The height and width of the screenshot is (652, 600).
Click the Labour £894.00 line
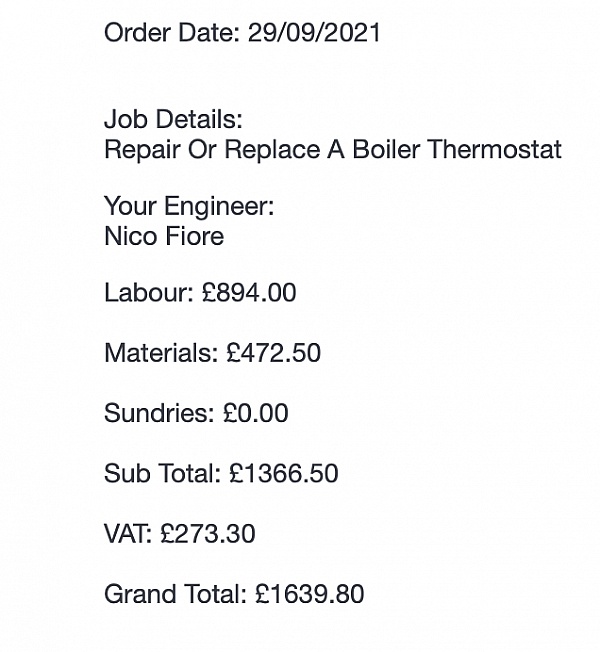200,292
